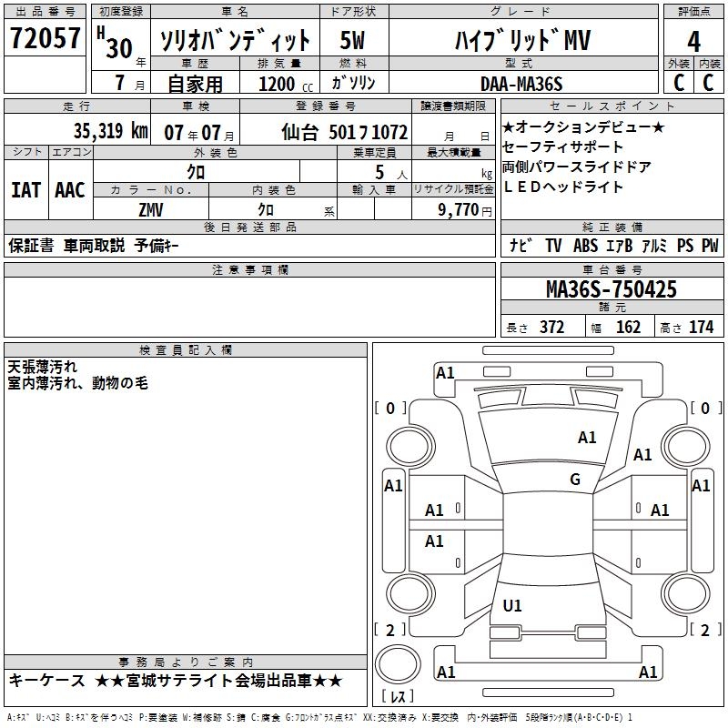
Task: Click the car name ソリオバンディット
Action: (235, 40)
